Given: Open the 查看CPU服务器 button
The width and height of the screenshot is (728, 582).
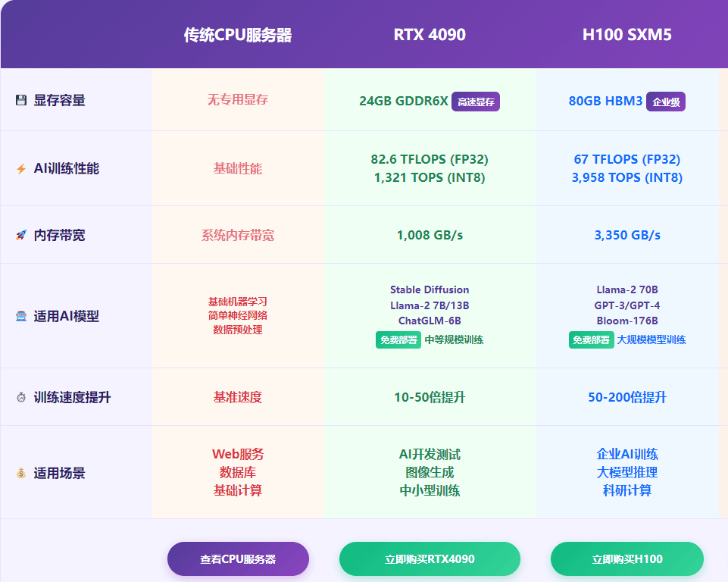Looking at the screenshot, I should [x=238, y=559].
